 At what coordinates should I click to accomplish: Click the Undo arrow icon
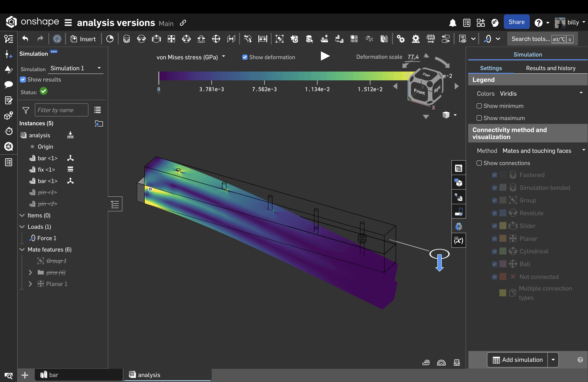[x=25, y=39]
